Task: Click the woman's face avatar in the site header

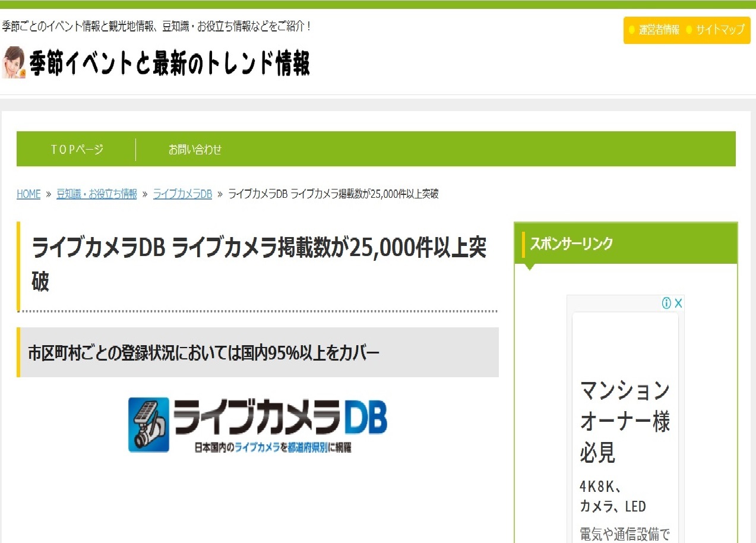Action: click(x=14, y=62)
